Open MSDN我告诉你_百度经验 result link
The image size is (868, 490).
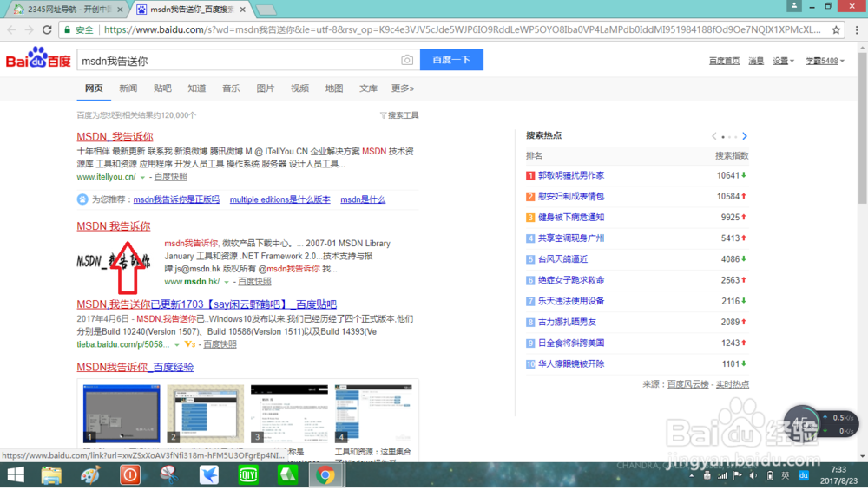coord(135,367)
